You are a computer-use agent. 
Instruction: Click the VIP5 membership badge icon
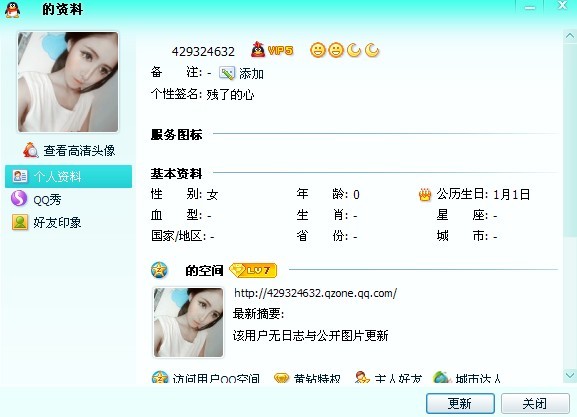click(272, 50)
